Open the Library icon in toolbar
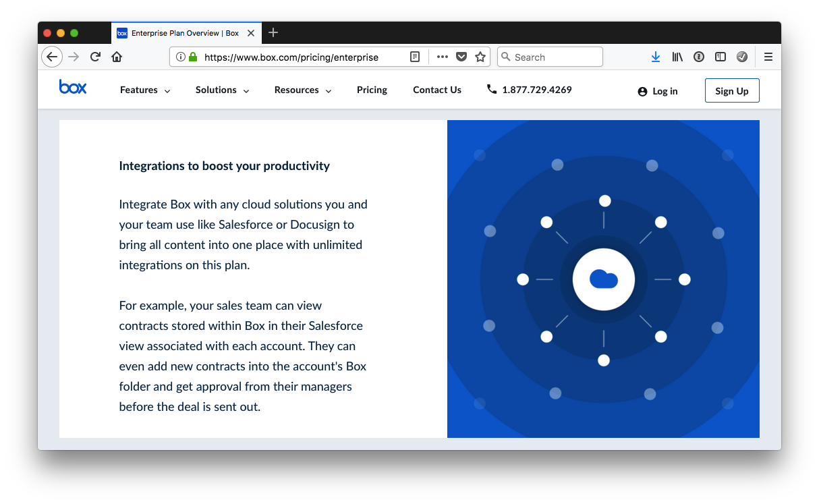The width and height of the screenshot is (819, 504). tap(677, 57)
